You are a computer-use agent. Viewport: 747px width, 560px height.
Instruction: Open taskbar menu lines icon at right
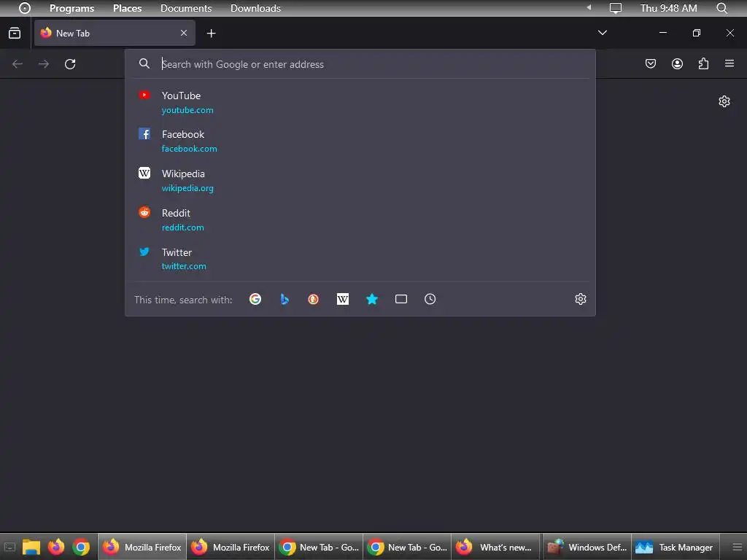738,547
